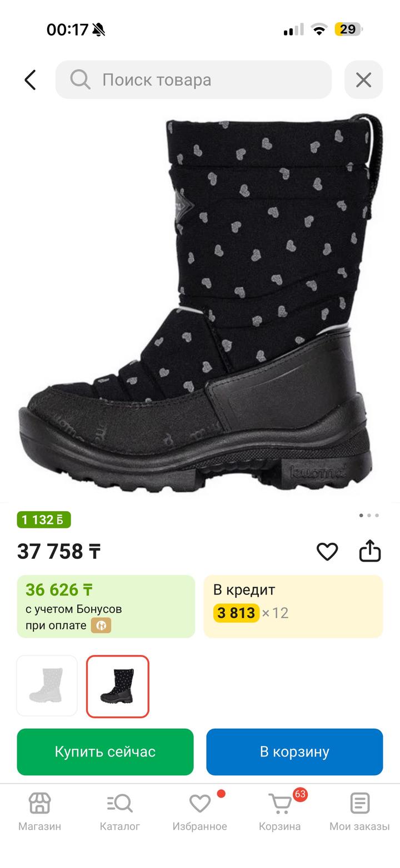This screenshot has width=400, height=868.
Task: Open the Магазин tab
Action: click(x=40, y=811)
